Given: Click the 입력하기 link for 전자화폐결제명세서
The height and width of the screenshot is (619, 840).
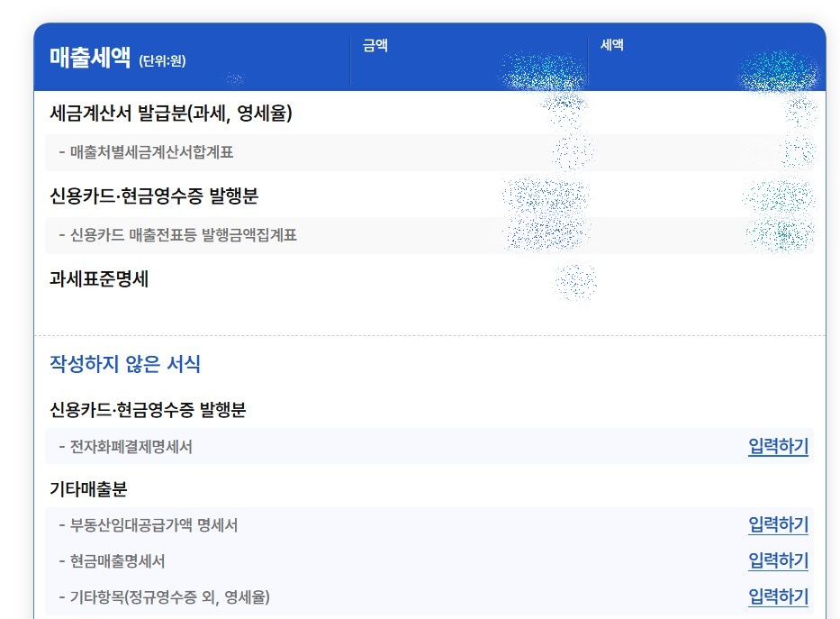Looking at the screenshot, I should (778, 445).
